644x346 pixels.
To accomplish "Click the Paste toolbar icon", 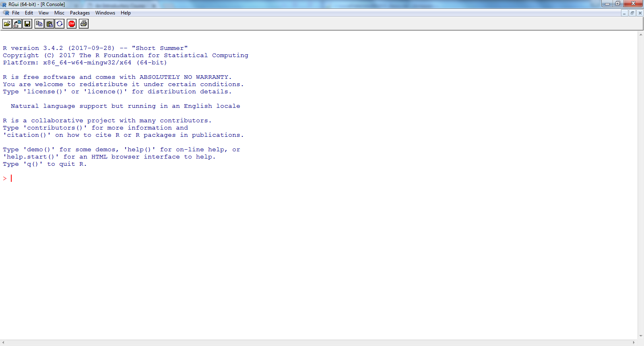I will point(50,24).
